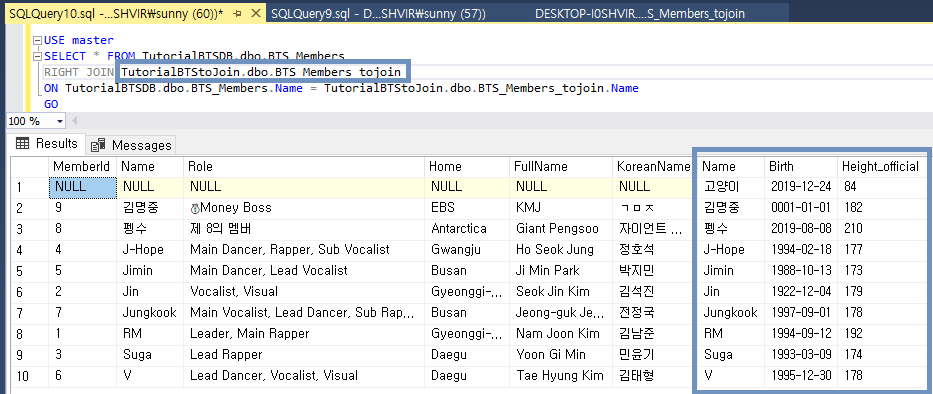This screenshot has height=394, width=933.
Task: Select the 박지민 Korean name cell
Action: (653, 271)
